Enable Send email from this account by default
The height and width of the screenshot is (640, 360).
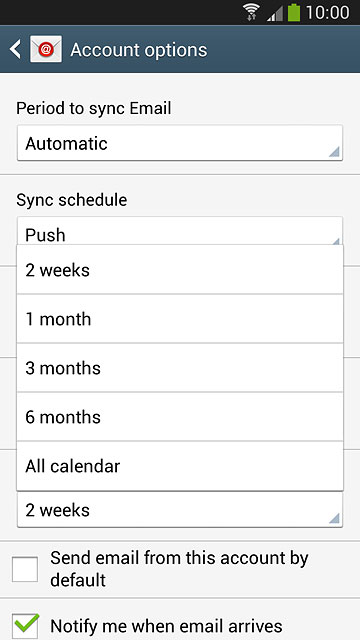tap(25, 569)
